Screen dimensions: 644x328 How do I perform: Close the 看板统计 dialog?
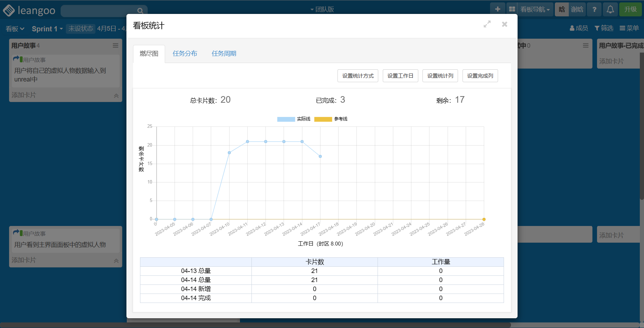(x=504, y=24)
